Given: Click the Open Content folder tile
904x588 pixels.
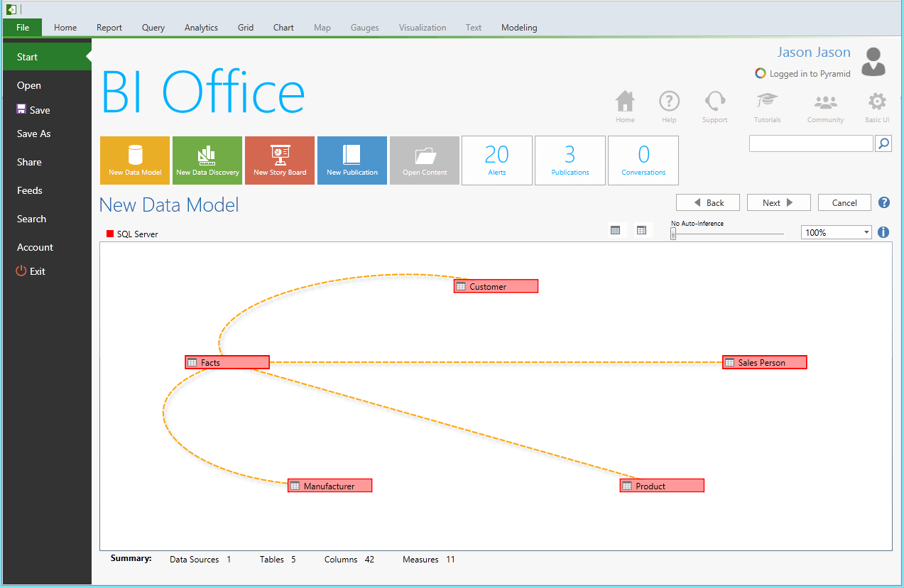Looking at the screenshot, I should click(425, 160).
